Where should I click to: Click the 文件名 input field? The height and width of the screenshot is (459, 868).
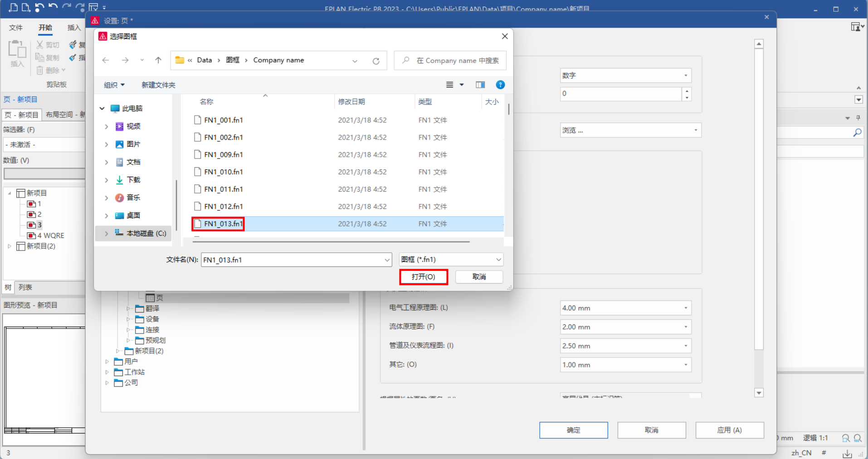[293, 260]
